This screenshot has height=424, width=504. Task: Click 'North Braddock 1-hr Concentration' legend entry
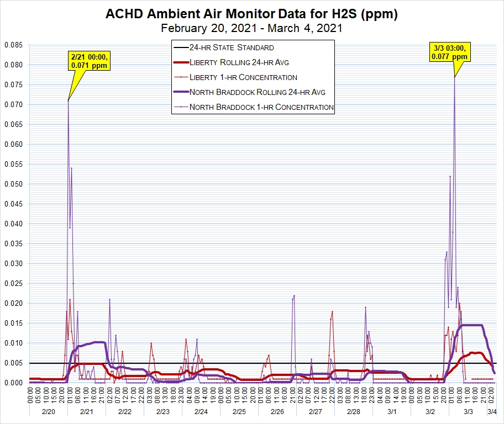pyautogui.click(x=261, y=107)
